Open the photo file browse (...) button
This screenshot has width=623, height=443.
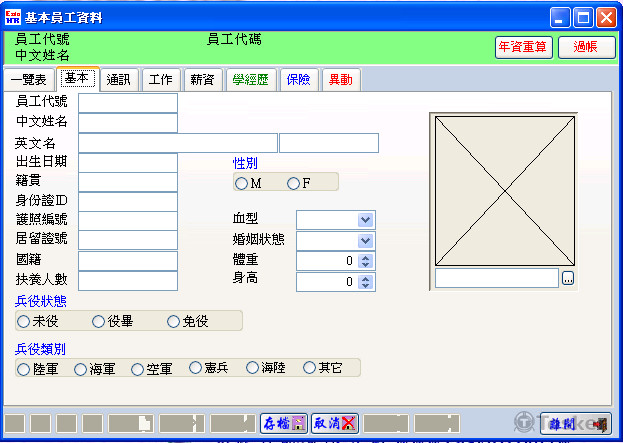568,278
